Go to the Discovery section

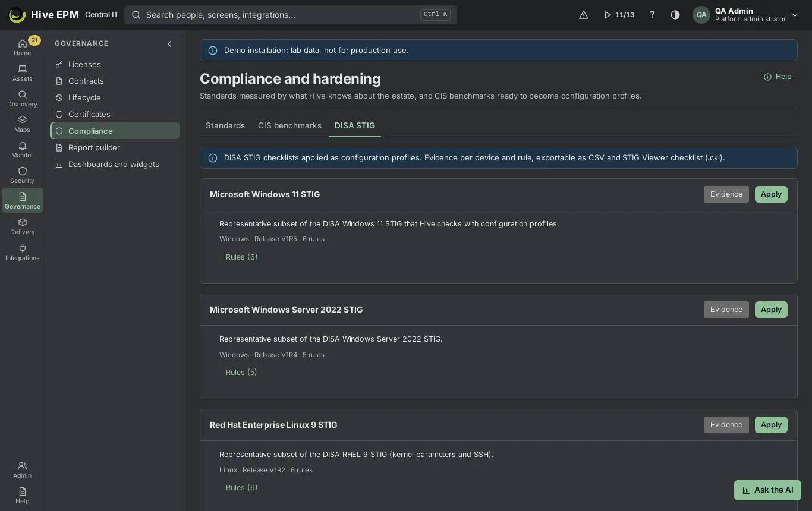pyautogui.click(x=22, y=99)
